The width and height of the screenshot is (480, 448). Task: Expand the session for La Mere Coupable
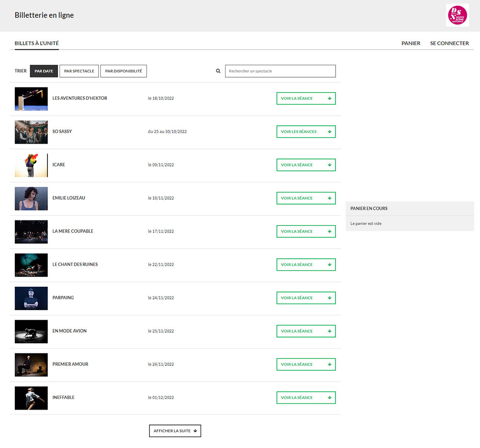(x=306, y=231)
